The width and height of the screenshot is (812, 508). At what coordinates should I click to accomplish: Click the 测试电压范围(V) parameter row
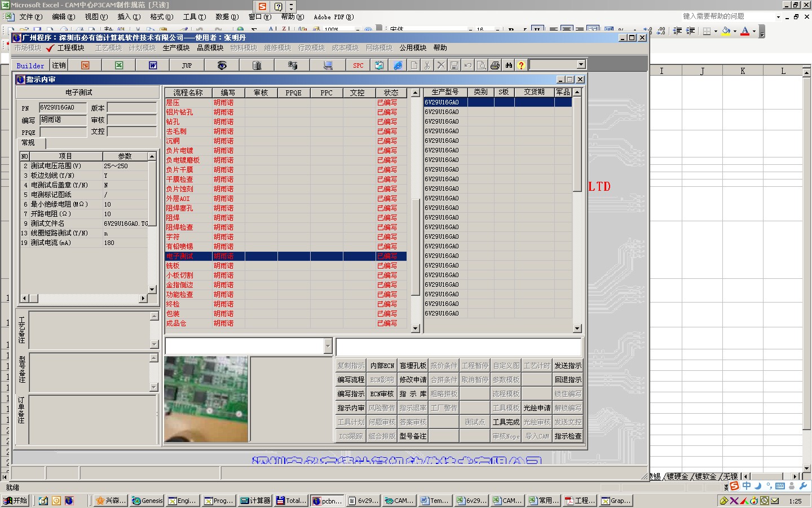click(84, 166)
